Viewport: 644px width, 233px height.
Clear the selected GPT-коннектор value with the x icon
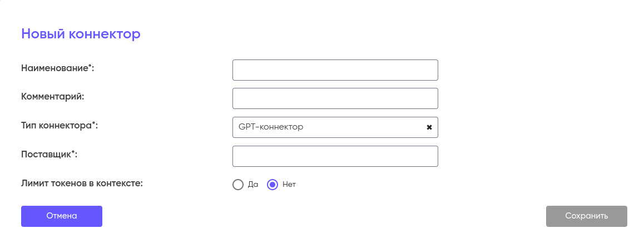pyautogui.click(x=429, y=127)
